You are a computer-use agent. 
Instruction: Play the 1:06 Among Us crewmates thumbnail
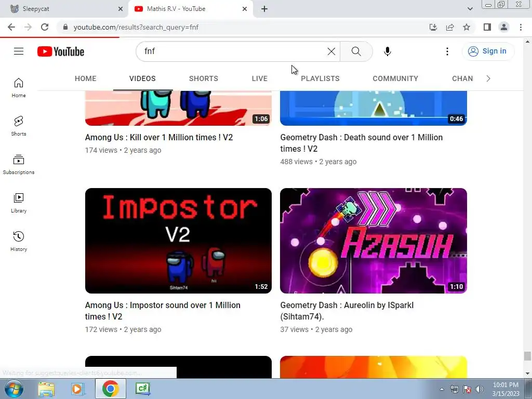[x=179, y=108]
